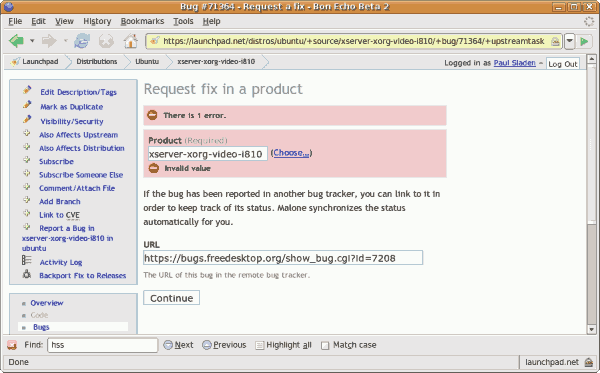
Task: Click the list icon beside Activity Log
Action: 26,261
